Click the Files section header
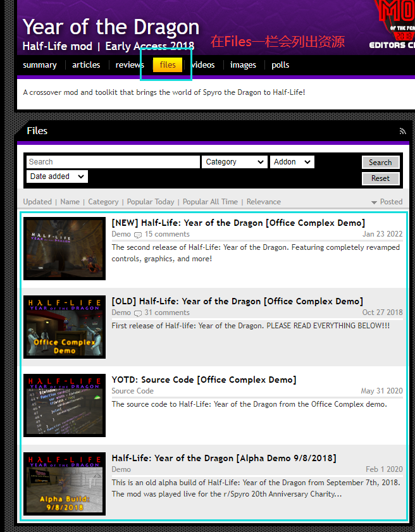Image resolution: width=415 pixels, height=532 pixels. pyautogui.click(x=37, y=130)
